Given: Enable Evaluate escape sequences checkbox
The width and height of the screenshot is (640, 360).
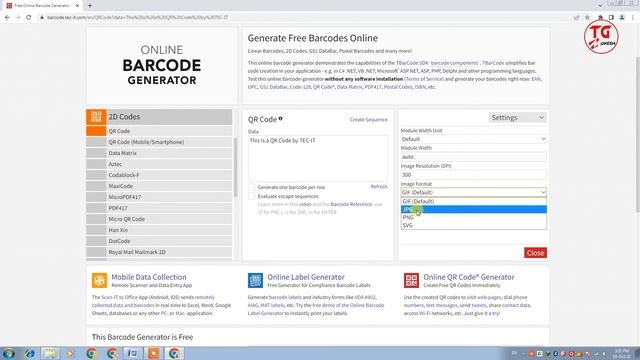Looking at the screenshot, I should point(252,196).
